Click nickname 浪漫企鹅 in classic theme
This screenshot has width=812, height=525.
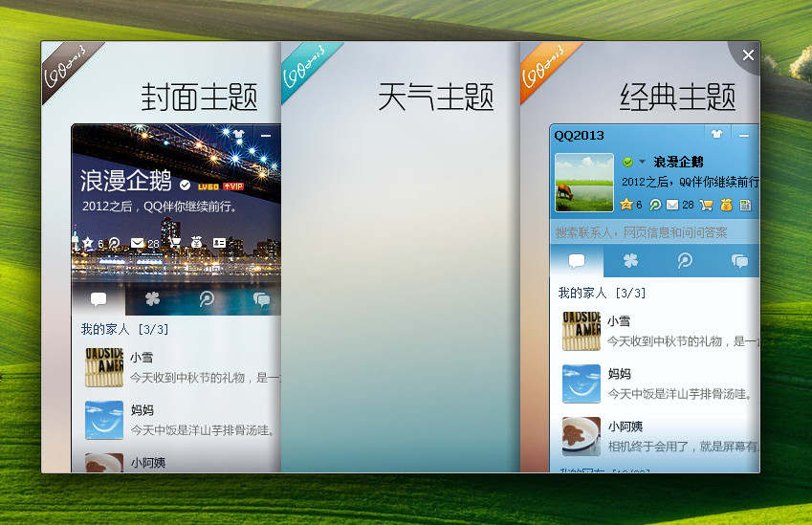pos(678,162)
